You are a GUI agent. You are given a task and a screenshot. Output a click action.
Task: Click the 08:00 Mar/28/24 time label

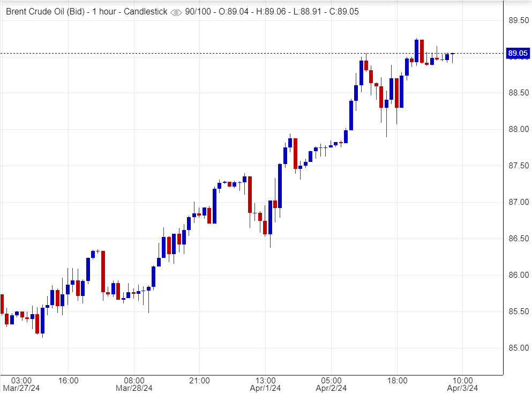click(x=134, y=384)
